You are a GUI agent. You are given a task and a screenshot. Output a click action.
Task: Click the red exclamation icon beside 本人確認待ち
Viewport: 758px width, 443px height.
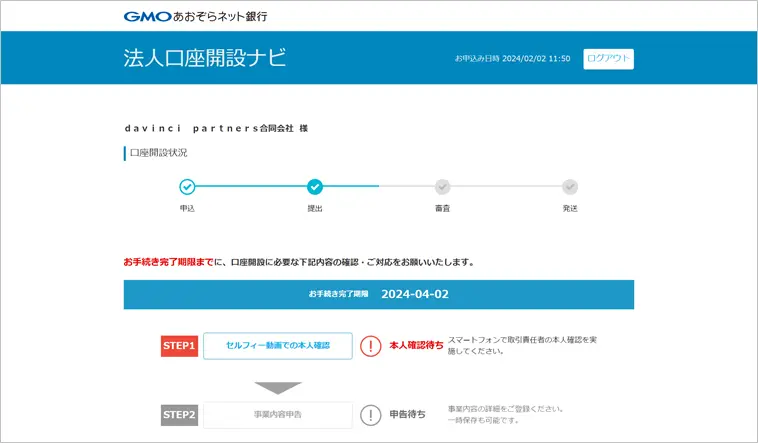pyautogui.click(x=371, y=346)
